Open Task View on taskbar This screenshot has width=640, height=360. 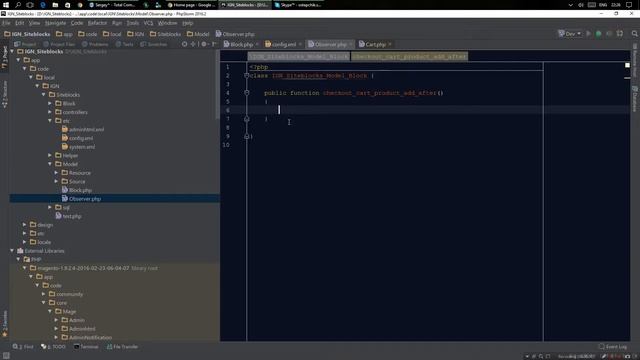pyautogui.click(x=30, y=5)
